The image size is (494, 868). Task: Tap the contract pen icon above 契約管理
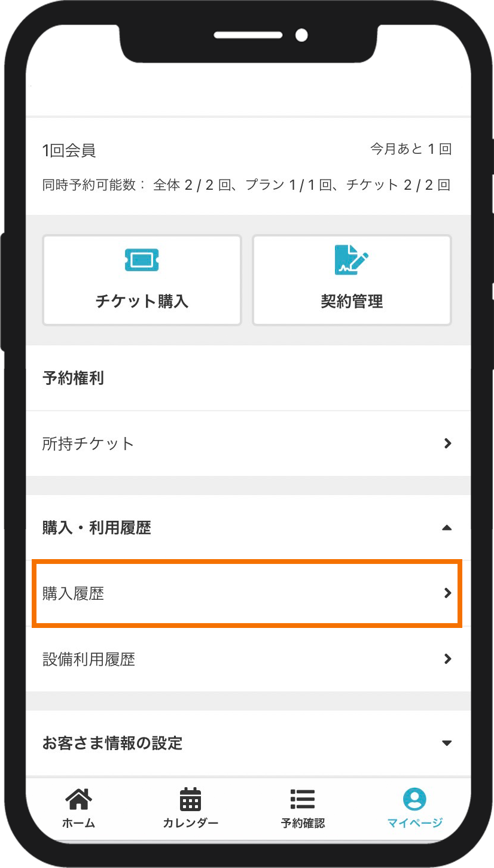tap(351, 260)
